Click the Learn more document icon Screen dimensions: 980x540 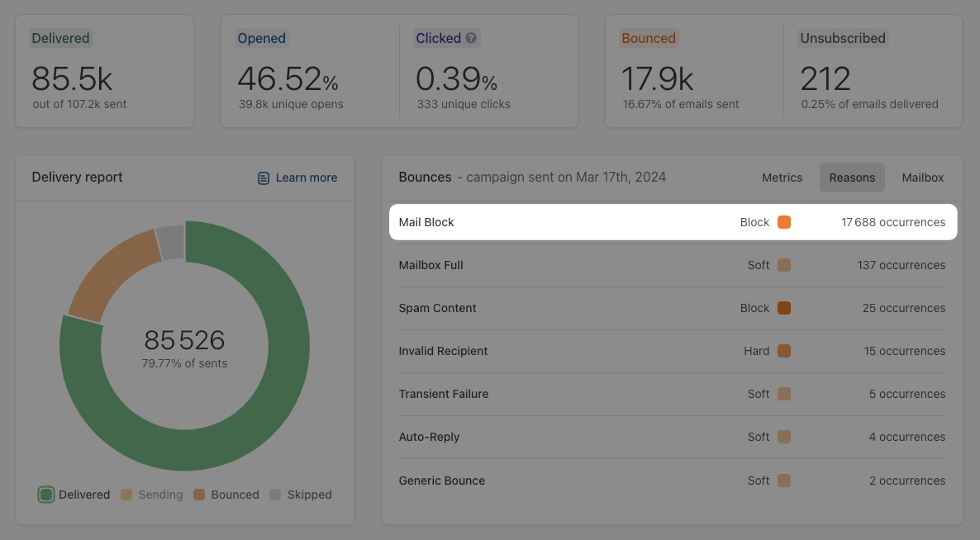[264, 178]
